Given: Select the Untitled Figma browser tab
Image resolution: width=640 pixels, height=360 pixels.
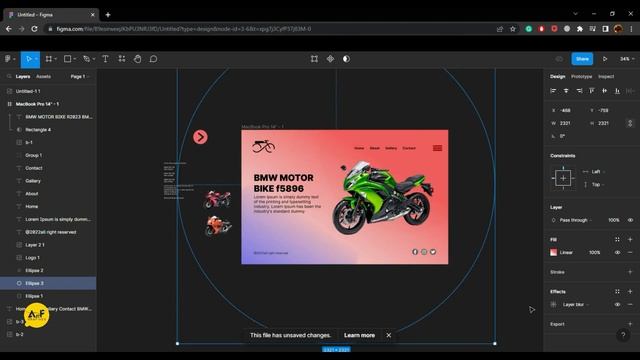Looking at the screenshot, I should 51,15.
